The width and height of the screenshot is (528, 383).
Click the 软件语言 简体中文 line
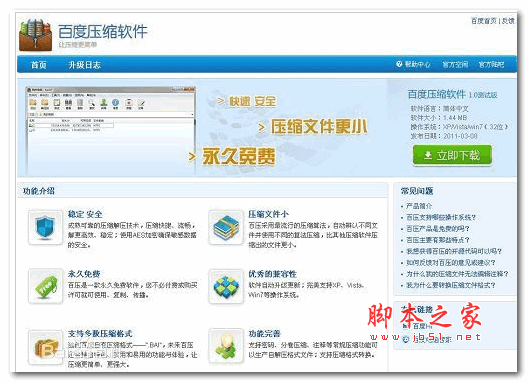click(439, 108)
